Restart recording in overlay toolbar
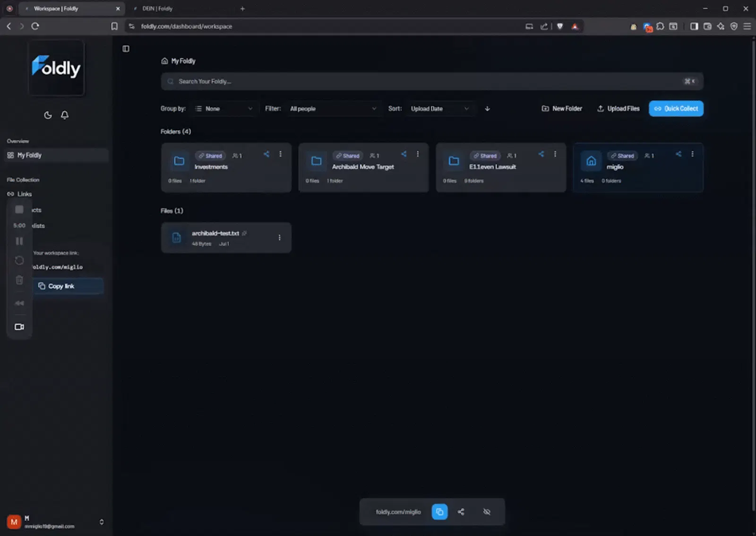The width and height of the screenshot is (756, 536). [x=19, y=260]
